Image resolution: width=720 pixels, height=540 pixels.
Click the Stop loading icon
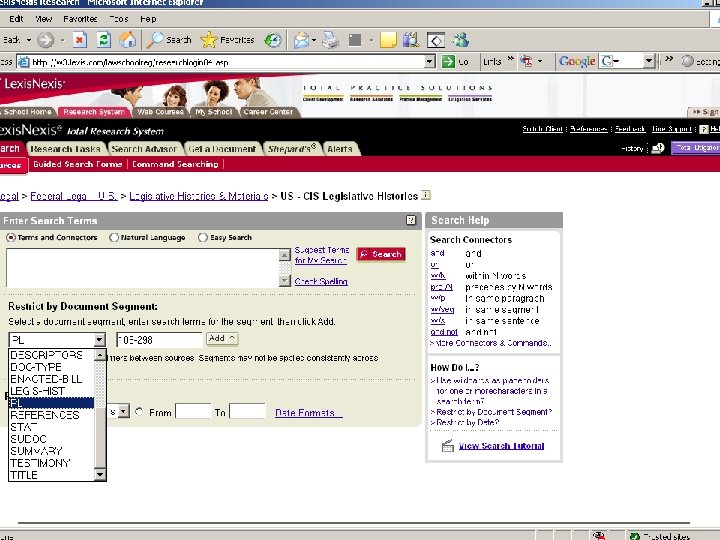[x=80, y=40]
